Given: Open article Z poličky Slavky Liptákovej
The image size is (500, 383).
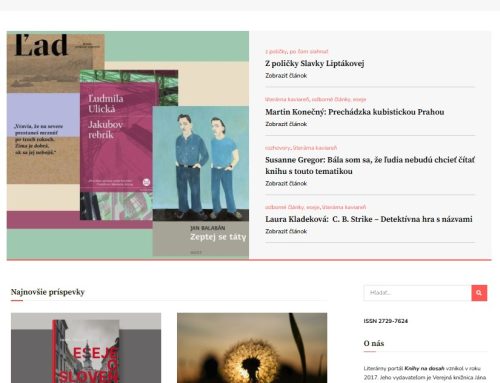Looking at the screenshot, I should [314, 63].
